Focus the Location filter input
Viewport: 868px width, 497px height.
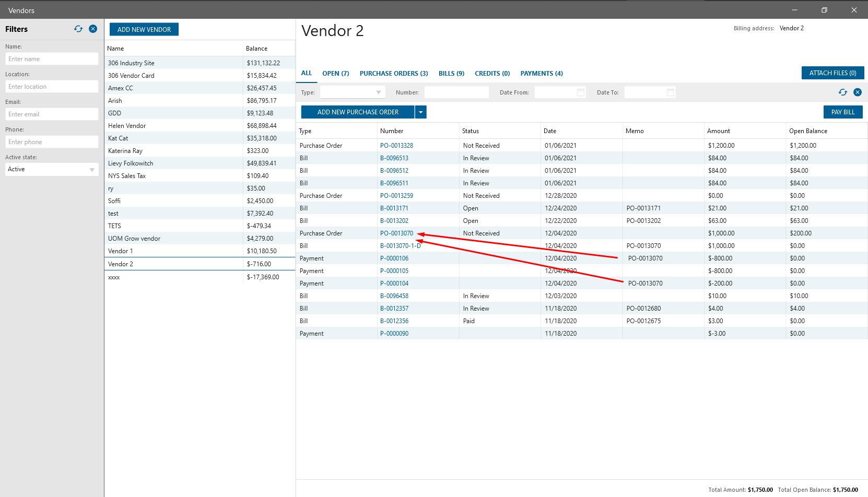point(52,87)
